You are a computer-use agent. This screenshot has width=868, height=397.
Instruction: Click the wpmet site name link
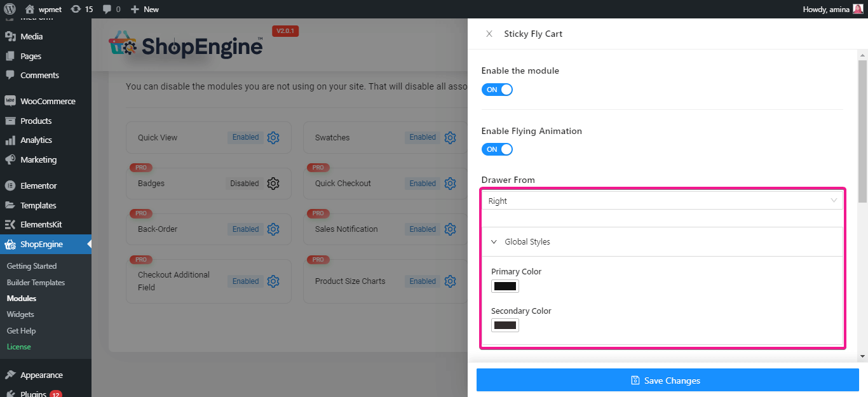[51, 10]
